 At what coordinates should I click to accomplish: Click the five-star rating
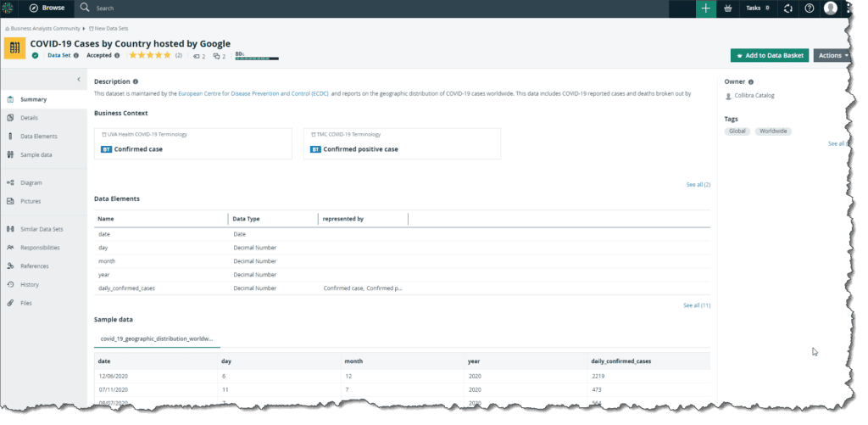(x=150, y=55)
